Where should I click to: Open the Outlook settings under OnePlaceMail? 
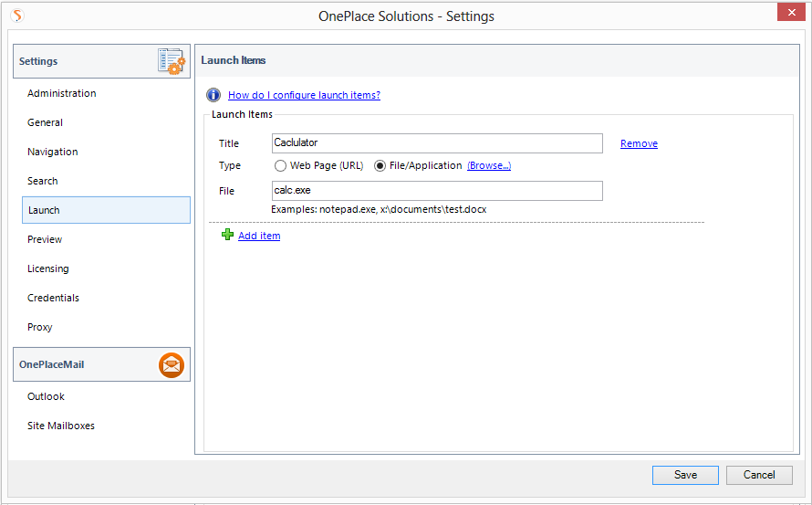pyautogui.click(x=46, y=396)
